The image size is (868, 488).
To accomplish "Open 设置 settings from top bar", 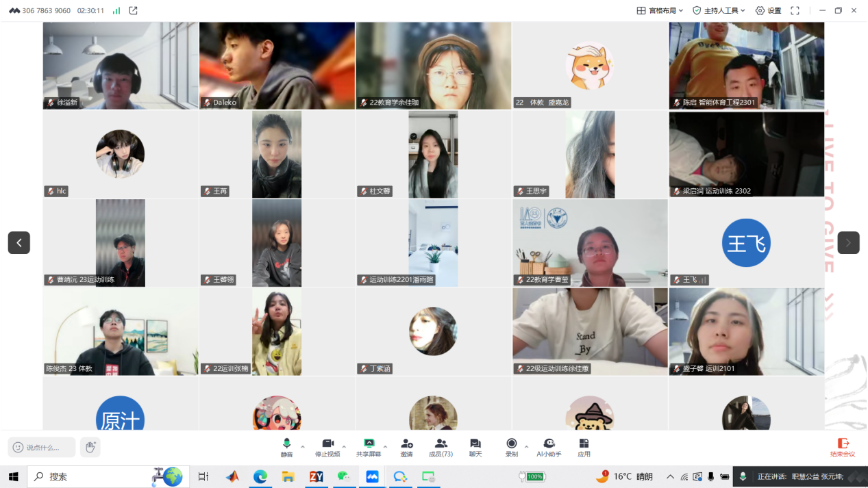I will [768, 10].
